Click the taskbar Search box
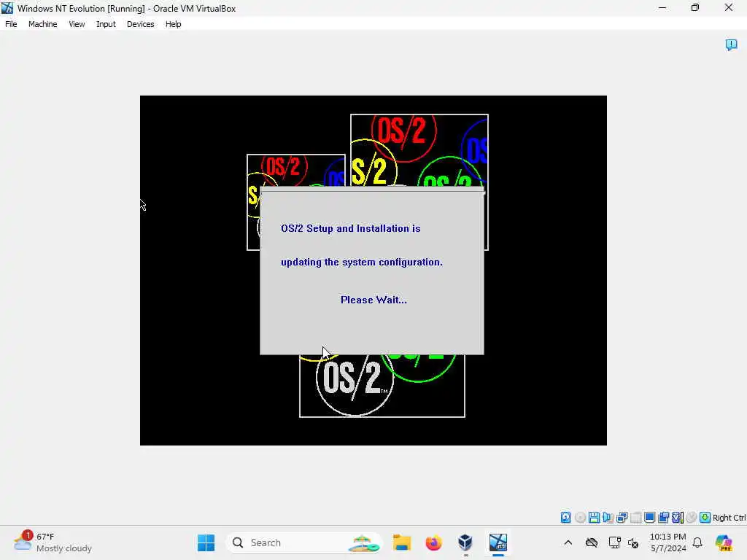 pyautogui.click(x=305, y=542)
